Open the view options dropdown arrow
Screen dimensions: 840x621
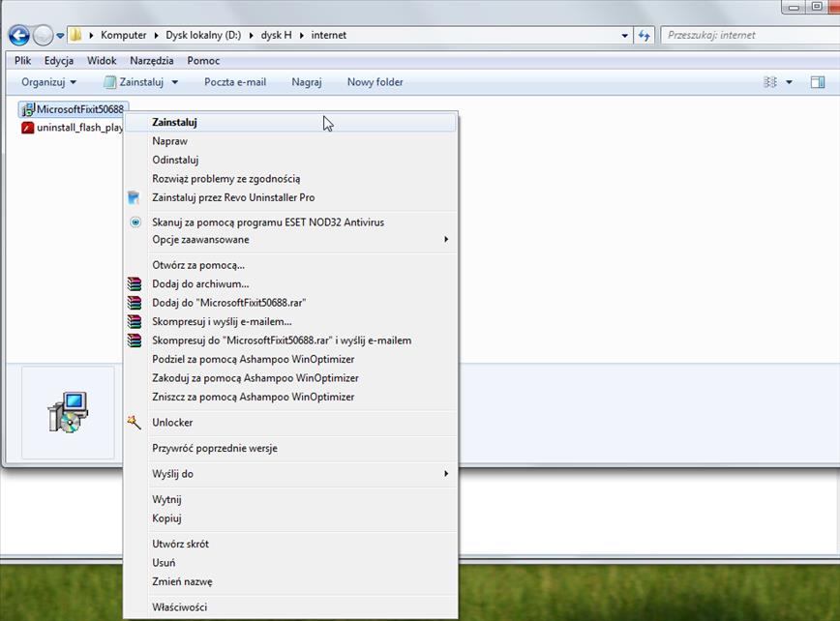(x=789, y=82)
